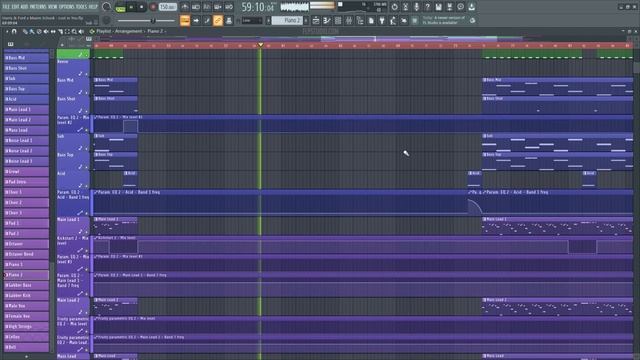
Task: Select 'Bass Mid' in the pattern picker list
Action: 27,58
